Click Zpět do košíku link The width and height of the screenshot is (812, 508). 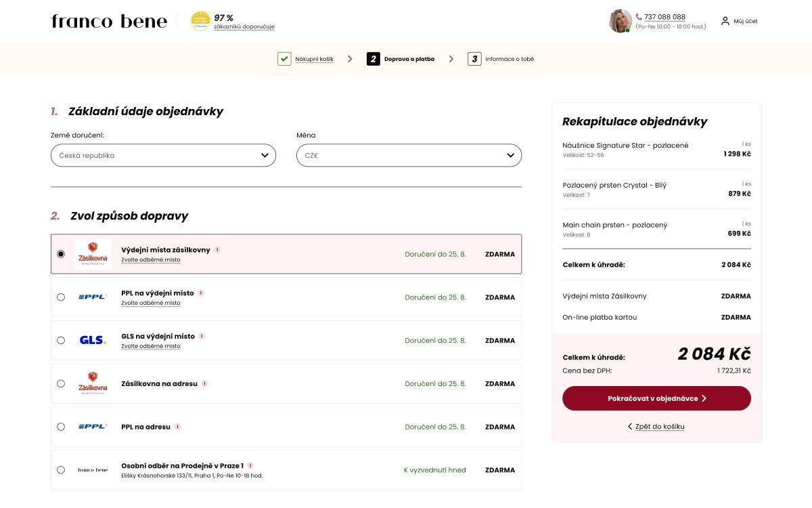tap(660, 427)
